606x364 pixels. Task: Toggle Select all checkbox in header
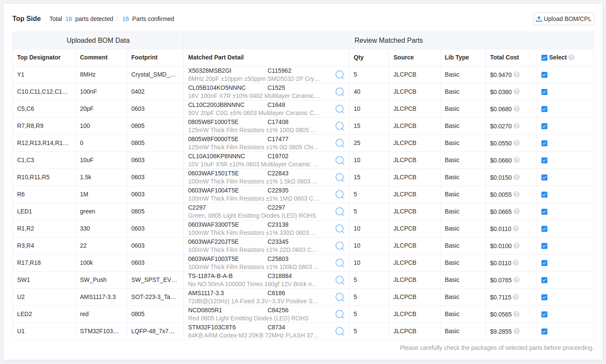point(544,58)
